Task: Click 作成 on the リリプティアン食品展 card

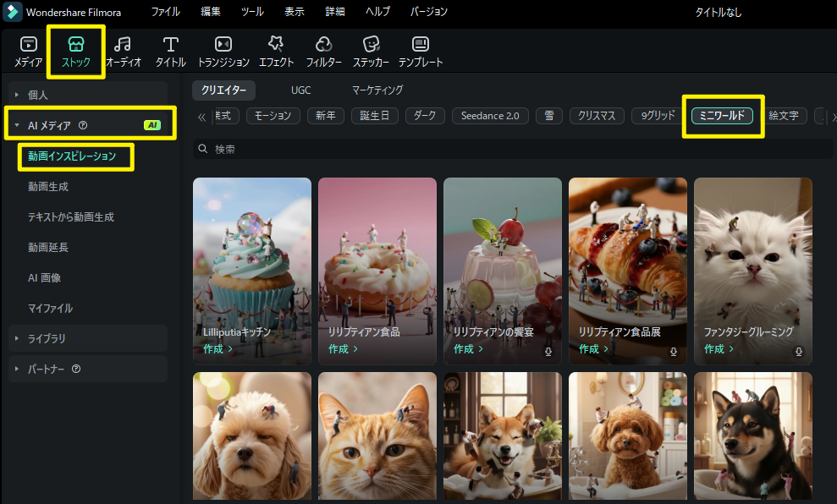Action: (x=593, y=348)
